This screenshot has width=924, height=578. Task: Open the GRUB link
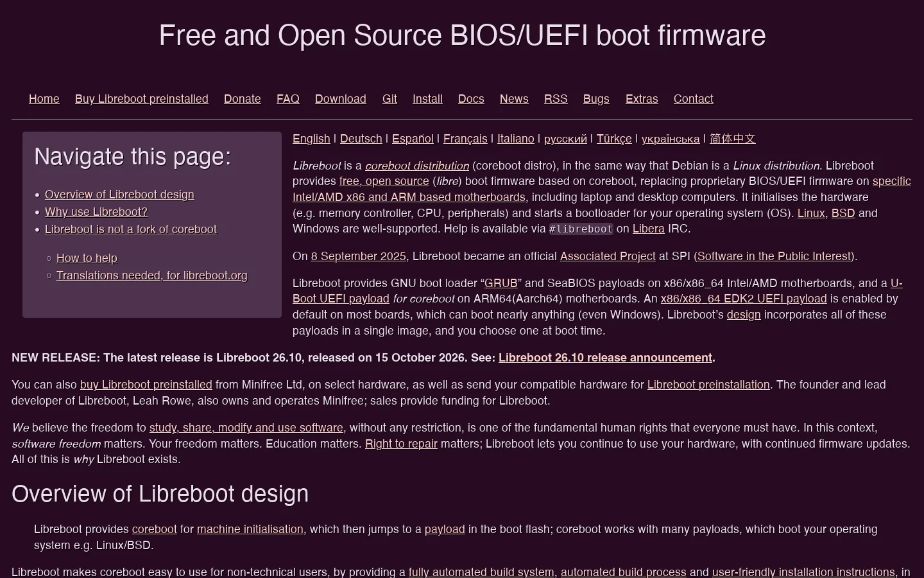pyautogui.click(x=501, y=283)
